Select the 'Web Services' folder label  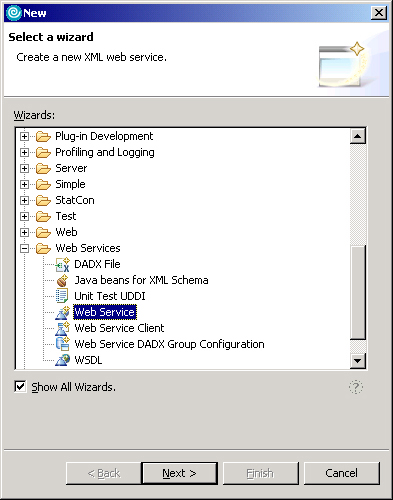(88, 248)
